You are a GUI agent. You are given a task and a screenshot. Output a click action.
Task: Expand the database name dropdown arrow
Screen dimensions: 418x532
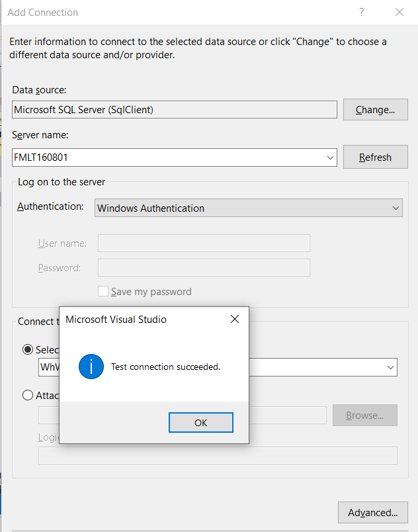point(390,367)
